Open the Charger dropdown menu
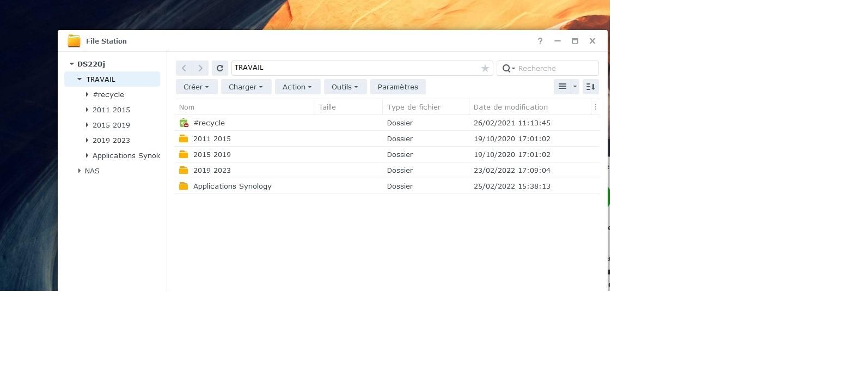This screenshot has width=868, height=380. (x=246, y=87)
